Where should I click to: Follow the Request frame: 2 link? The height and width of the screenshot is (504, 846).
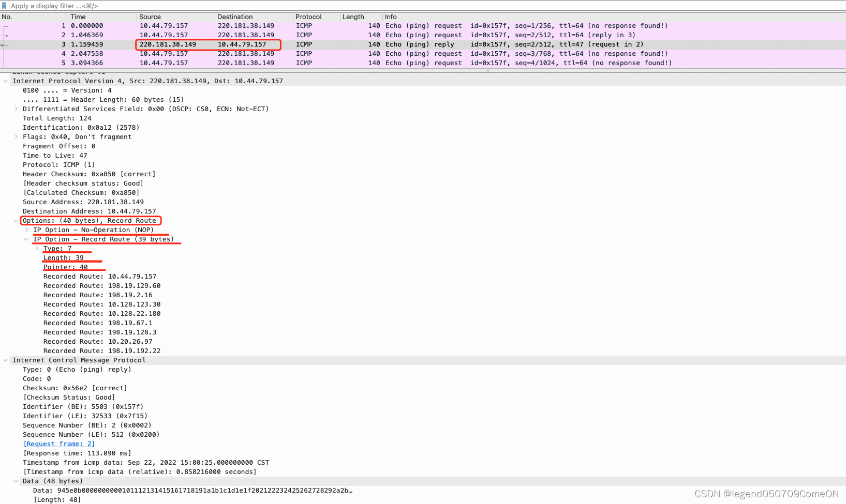coord(58,444)
